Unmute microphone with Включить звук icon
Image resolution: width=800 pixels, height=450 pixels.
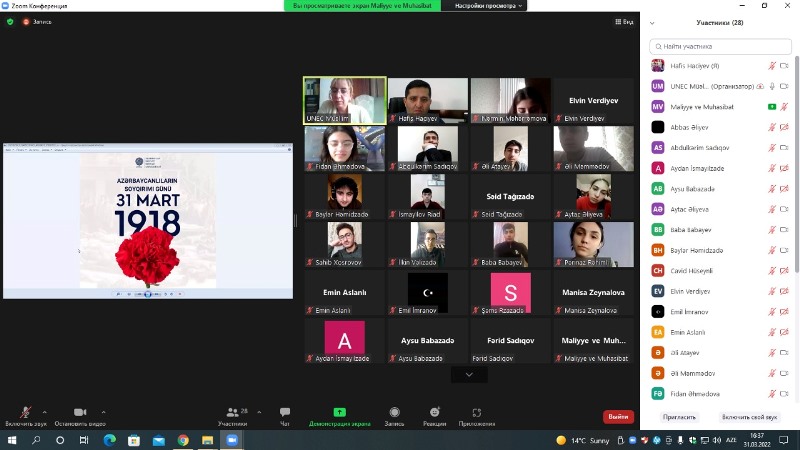(x=25, y=413)
